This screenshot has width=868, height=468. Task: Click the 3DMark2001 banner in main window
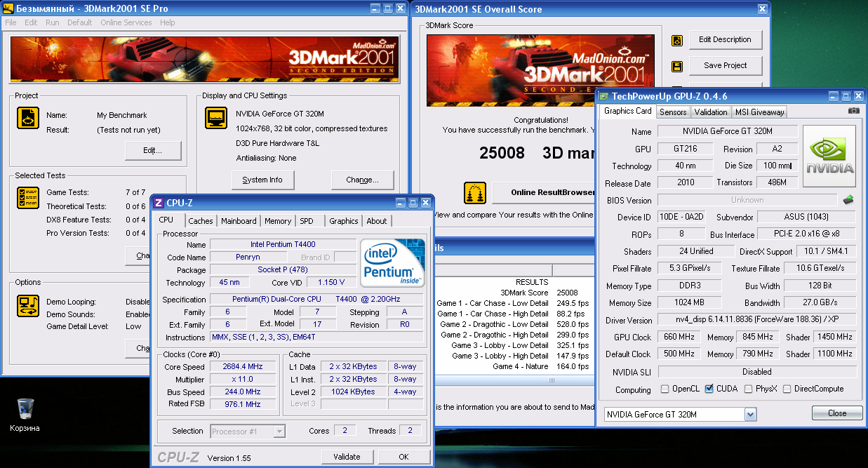click(x=204, y=60)
